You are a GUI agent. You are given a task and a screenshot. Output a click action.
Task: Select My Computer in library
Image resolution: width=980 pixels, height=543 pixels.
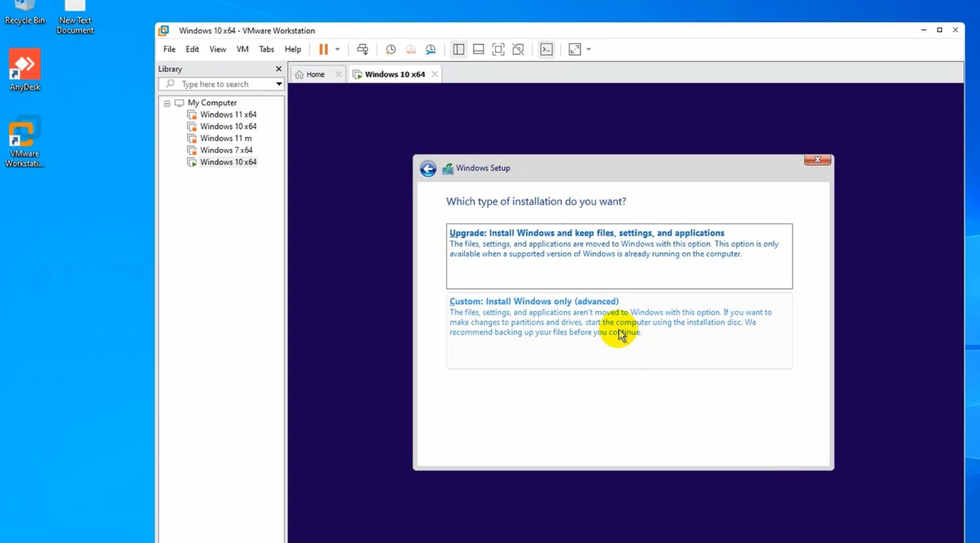[212, 102]
